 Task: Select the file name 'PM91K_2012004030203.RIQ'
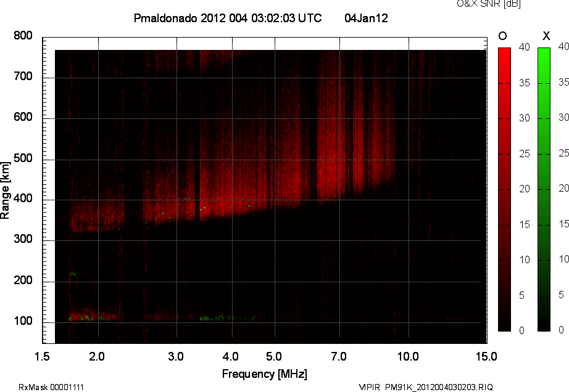coord(439,387)
